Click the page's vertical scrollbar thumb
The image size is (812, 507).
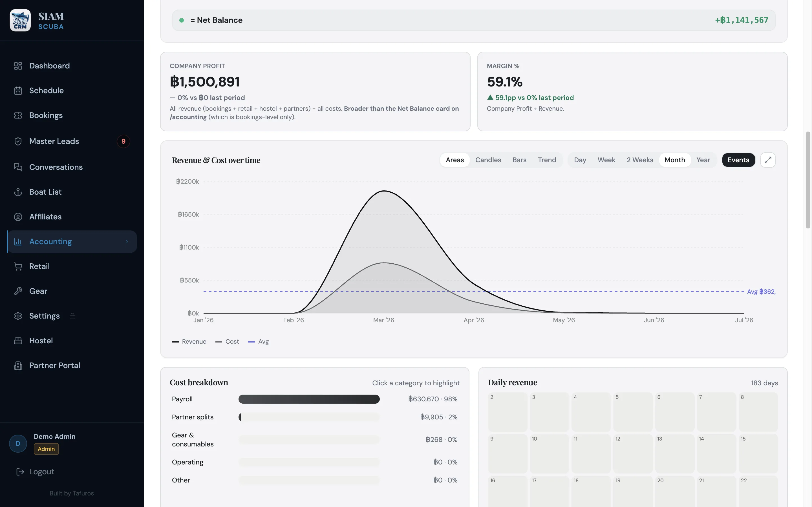808,180
